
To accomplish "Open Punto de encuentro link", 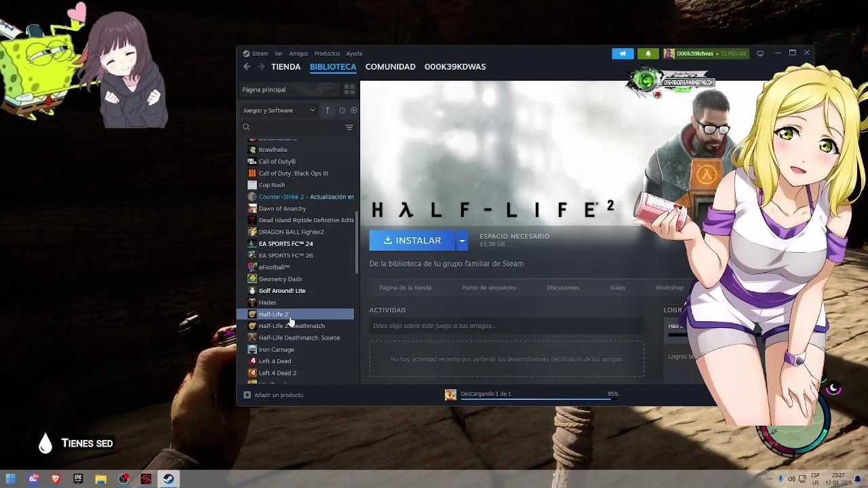I will [489, 287].
